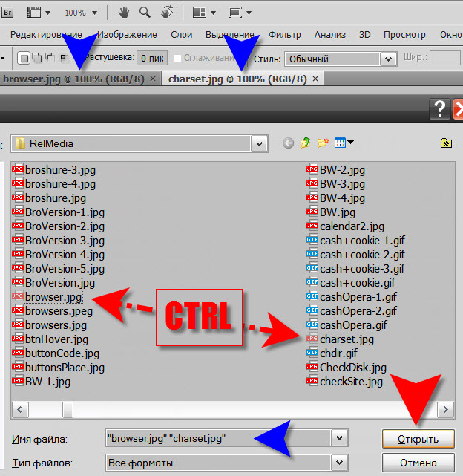Click the Растушевка 0 пик input field
The image size is (463, 476).
(152, 58)
